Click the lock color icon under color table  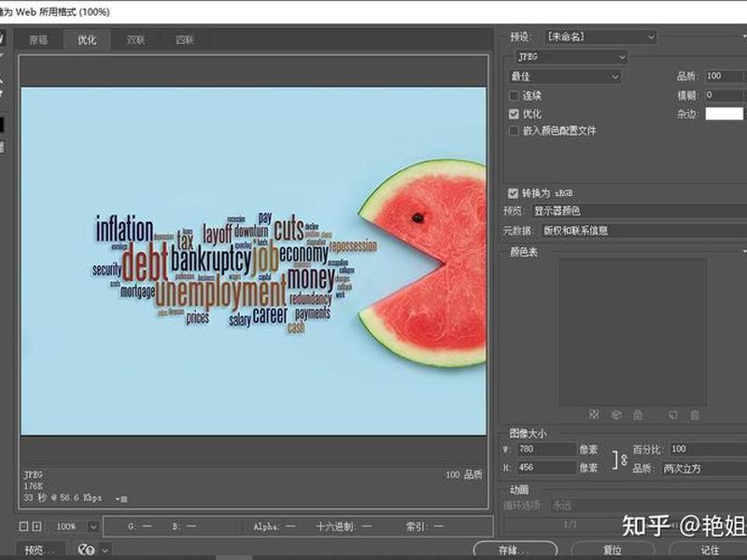pos(638,414)
